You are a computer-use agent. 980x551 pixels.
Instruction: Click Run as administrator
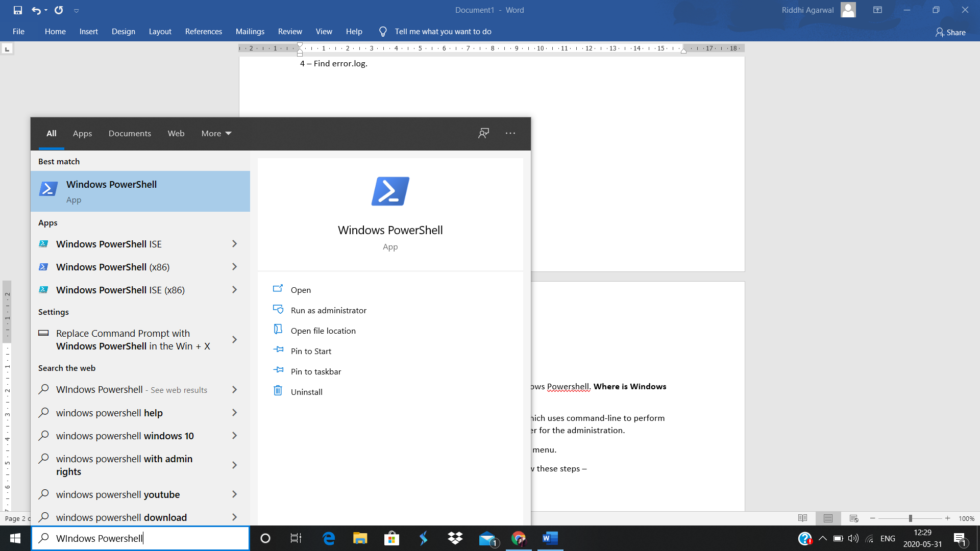point(328,310)
